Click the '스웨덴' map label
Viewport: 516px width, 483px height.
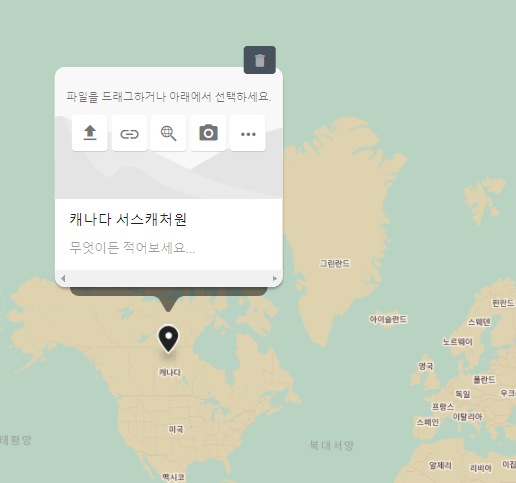(479, 322)
